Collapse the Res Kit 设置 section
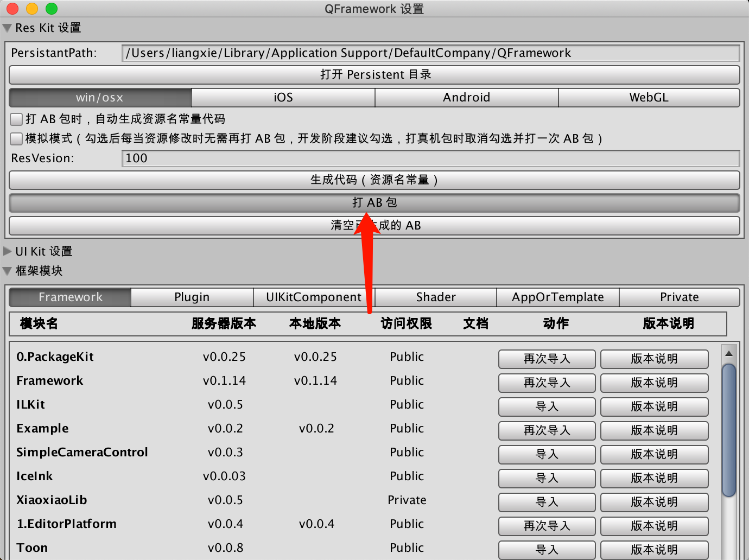749x560 pixels. tap(7, 28)
